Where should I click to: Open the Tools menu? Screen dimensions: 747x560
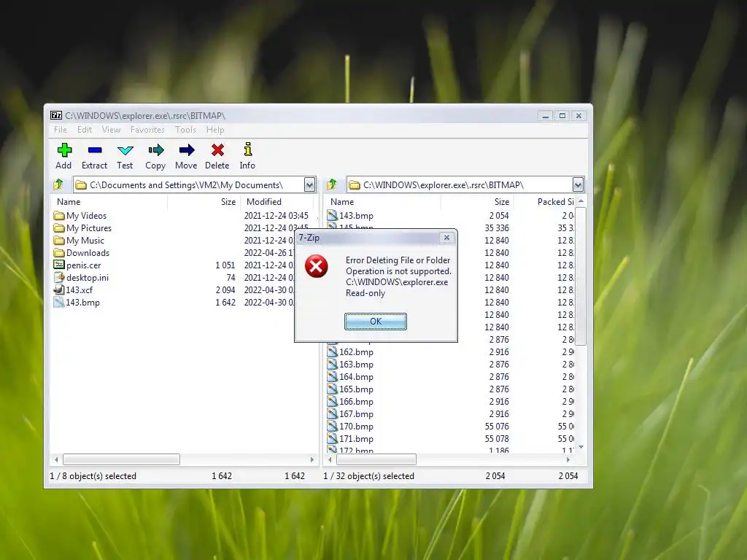[x=185, y=130]
